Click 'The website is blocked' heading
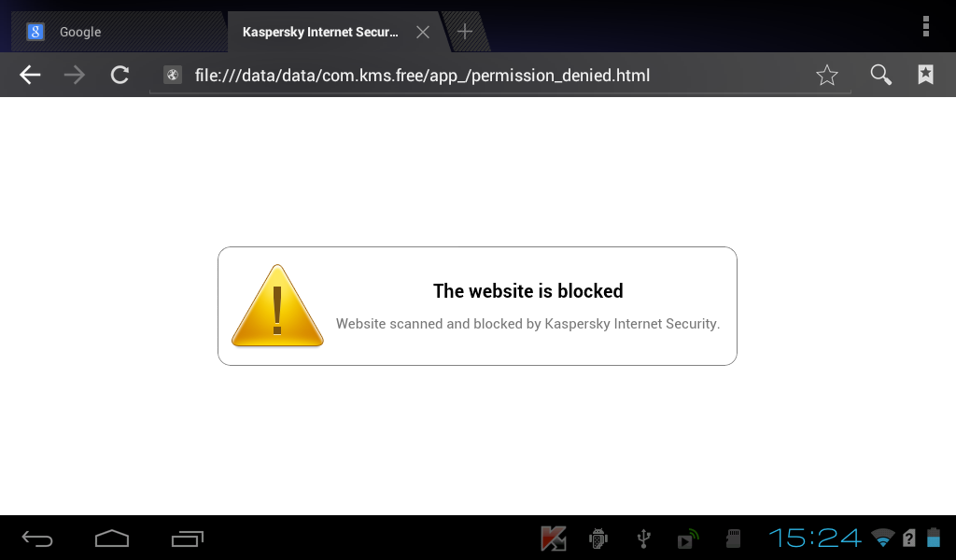Image resolution: width=956 pixels, height=560 pixels. pyautogui.click(x=528, y=291)
